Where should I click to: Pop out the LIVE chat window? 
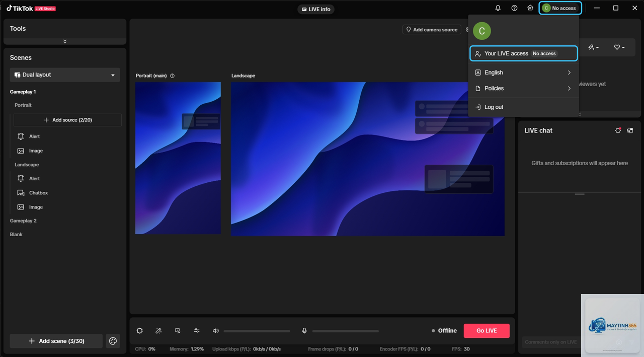coord(630,130)
